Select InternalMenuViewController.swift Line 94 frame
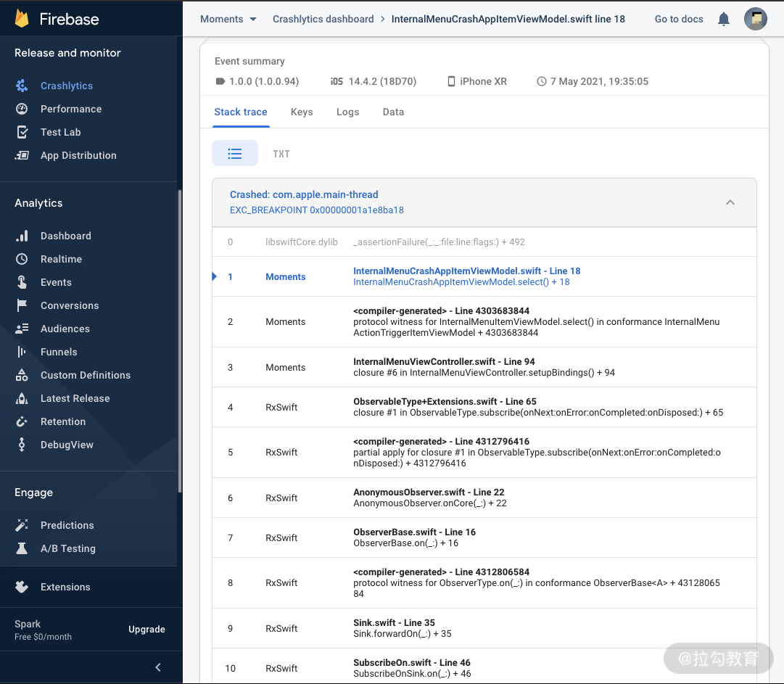 [484, 367]
